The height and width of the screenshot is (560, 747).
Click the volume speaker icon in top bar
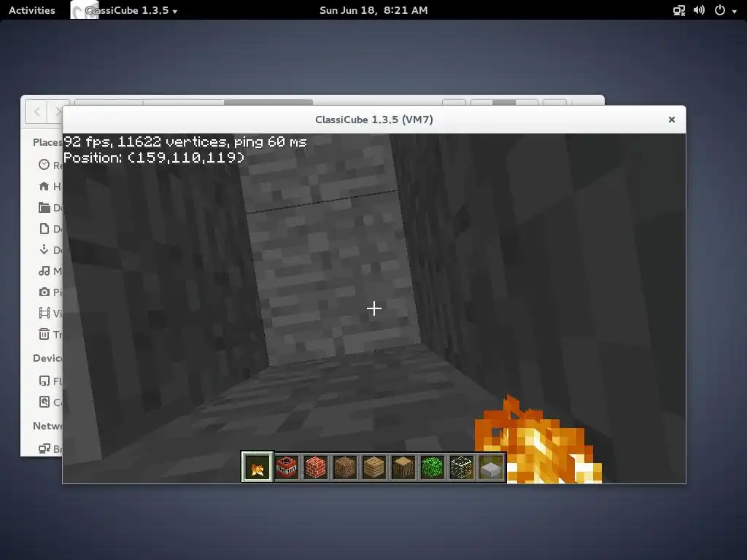coord(699,10)
